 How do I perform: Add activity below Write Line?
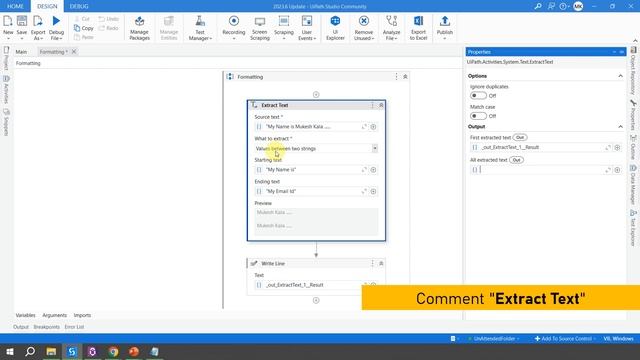pos(316,300)
